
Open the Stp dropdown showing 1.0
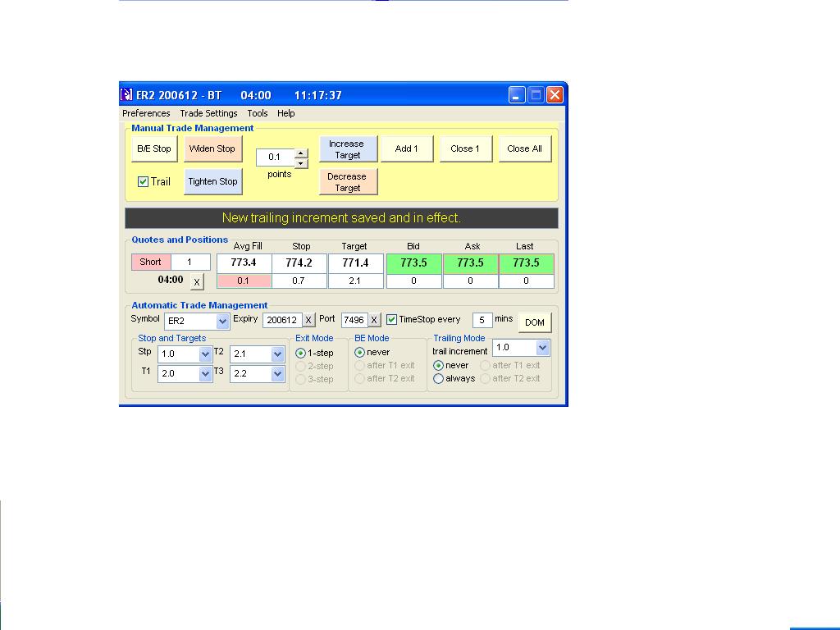[204, 354]
